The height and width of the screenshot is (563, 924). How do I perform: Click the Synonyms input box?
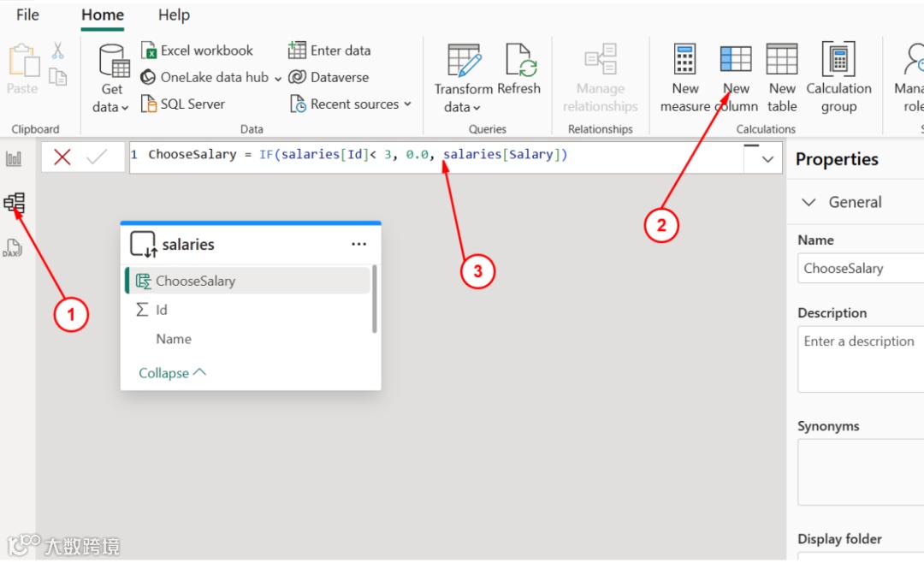point(861,471)
